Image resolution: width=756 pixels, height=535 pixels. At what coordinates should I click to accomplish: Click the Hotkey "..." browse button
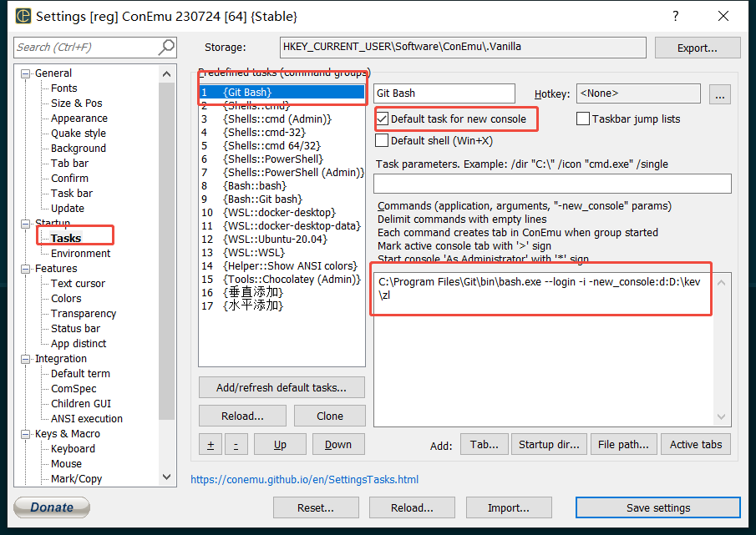[719, 94]
